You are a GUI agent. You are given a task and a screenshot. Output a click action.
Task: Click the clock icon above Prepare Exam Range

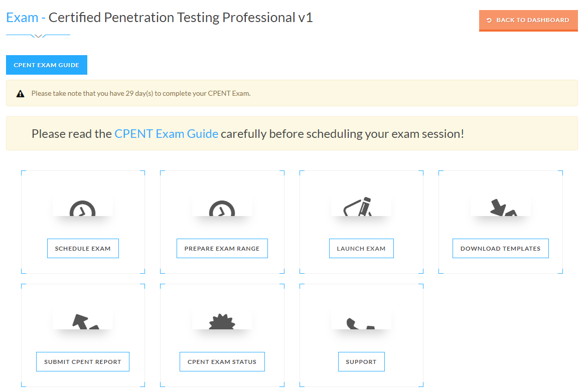(222, 209)
